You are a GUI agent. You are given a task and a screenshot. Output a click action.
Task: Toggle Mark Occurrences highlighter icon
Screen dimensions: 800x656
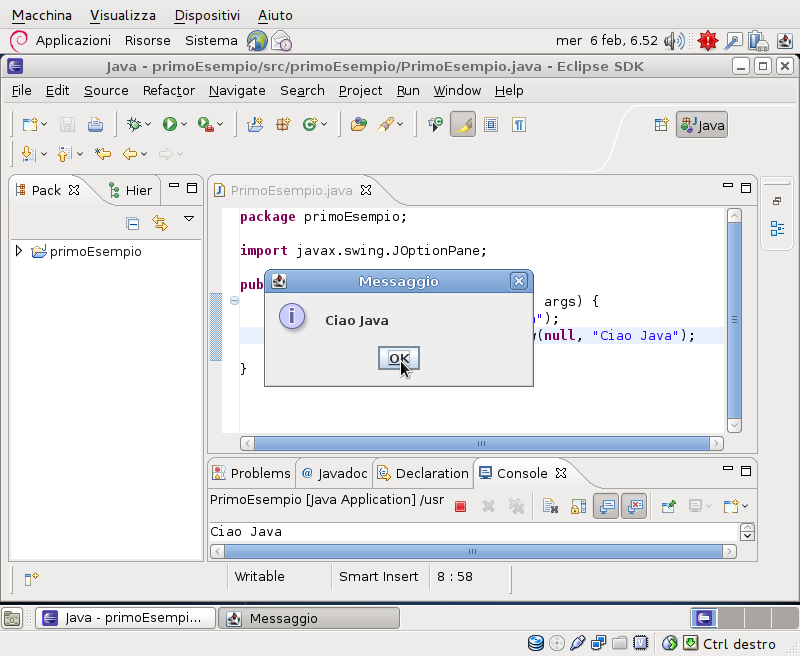tap(463, 124)
